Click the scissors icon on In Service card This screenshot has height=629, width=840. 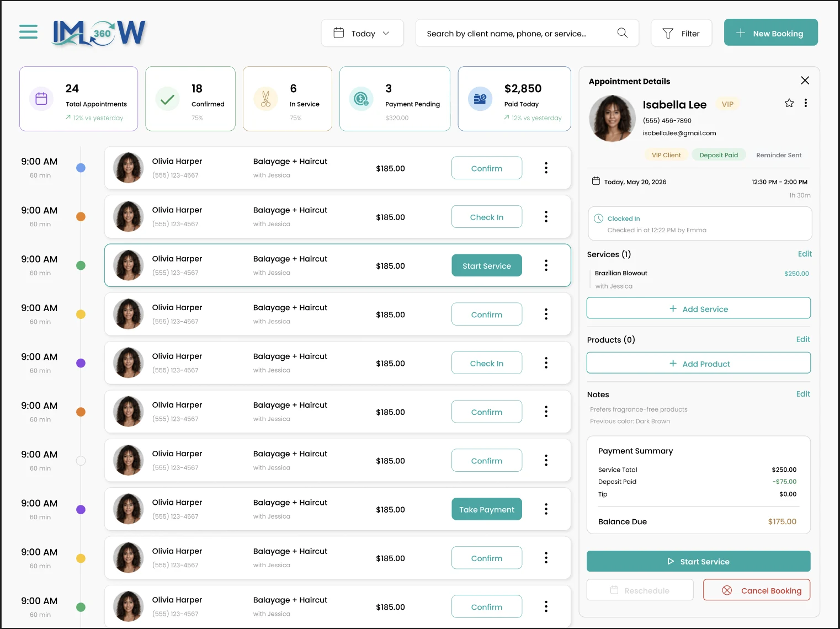pos(265,99)
